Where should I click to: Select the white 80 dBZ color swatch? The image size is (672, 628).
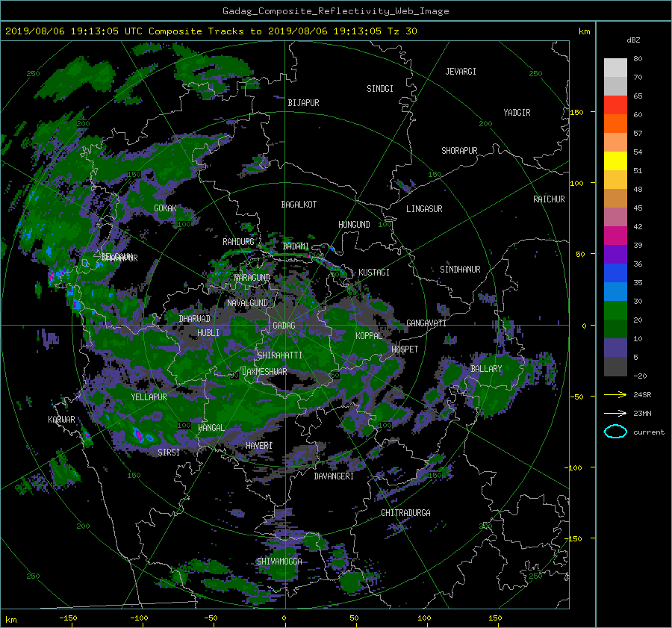point(615,68)
